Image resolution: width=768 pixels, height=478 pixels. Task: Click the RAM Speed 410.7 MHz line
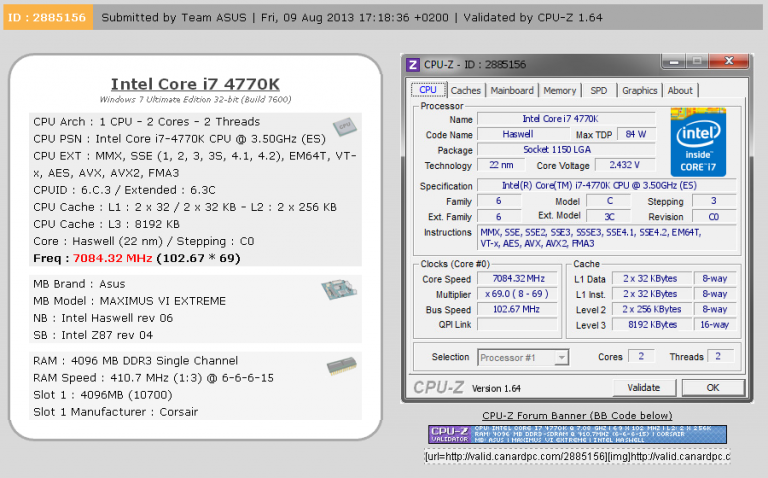click(153, 378)
